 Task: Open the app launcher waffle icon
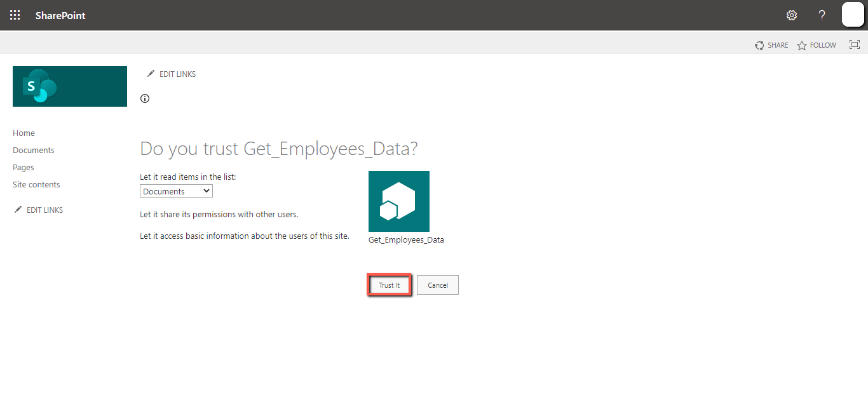[15, 15]
